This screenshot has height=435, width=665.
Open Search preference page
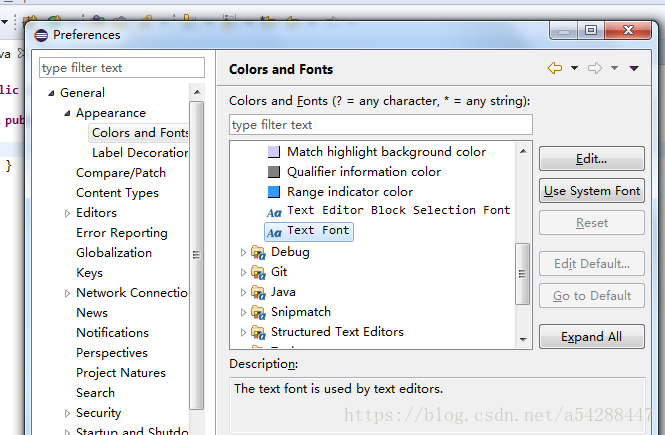point(95,393)
